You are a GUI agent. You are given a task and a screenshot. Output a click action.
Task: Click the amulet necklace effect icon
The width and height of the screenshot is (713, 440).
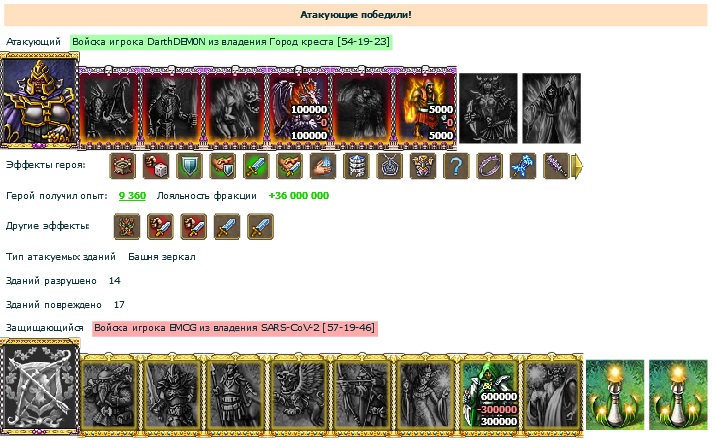(389, 165)
